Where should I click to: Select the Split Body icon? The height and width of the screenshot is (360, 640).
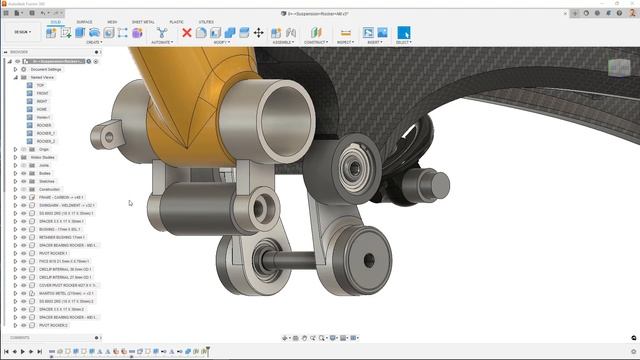[244, 33]
